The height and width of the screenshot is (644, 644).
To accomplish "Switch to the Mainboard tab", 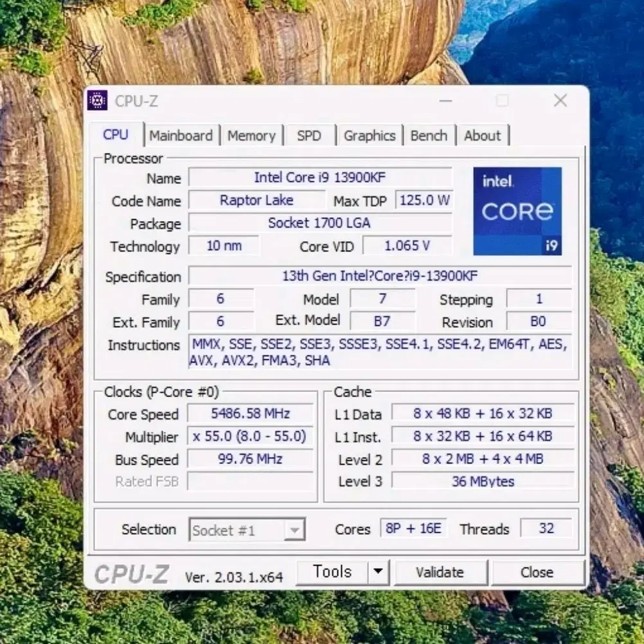I will (x=181, y=135).
